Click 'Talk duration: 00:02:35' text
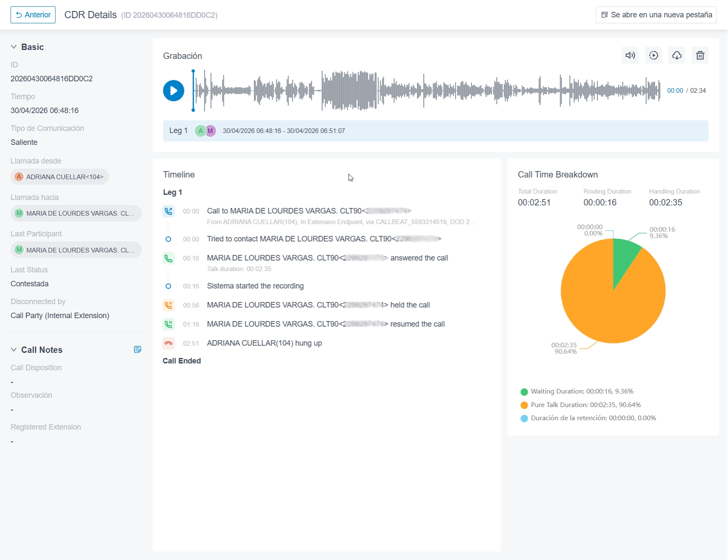The height and width of the screenshot is (560, 728). pos(239,269)
